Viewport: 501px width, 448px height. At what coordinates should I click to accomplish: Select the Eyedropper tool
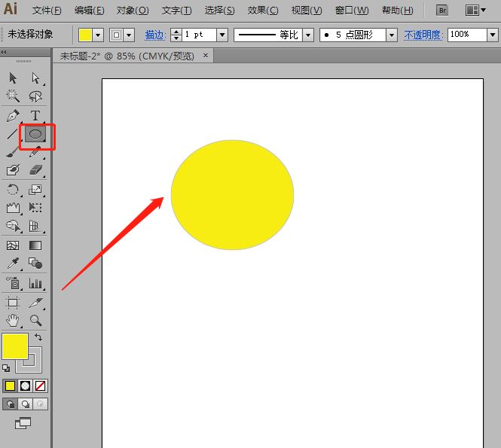[13, 264]
